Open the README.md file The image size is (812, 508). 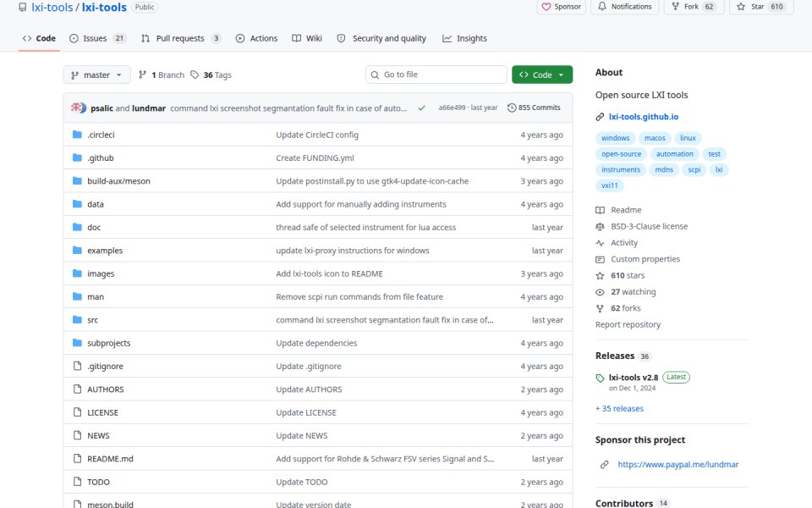110,459
